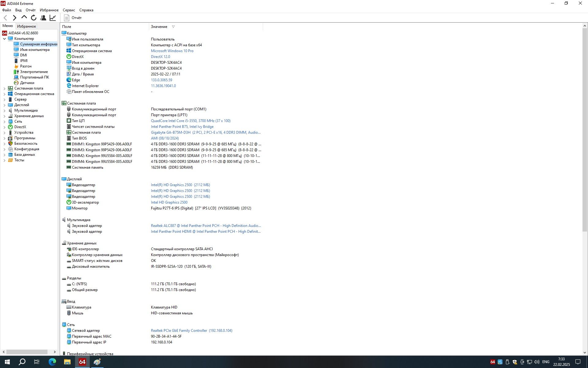The width and height of the screenshot is (588, 368).
Task: Open Электропитание power management item
Action: click(x=34, y=72)
